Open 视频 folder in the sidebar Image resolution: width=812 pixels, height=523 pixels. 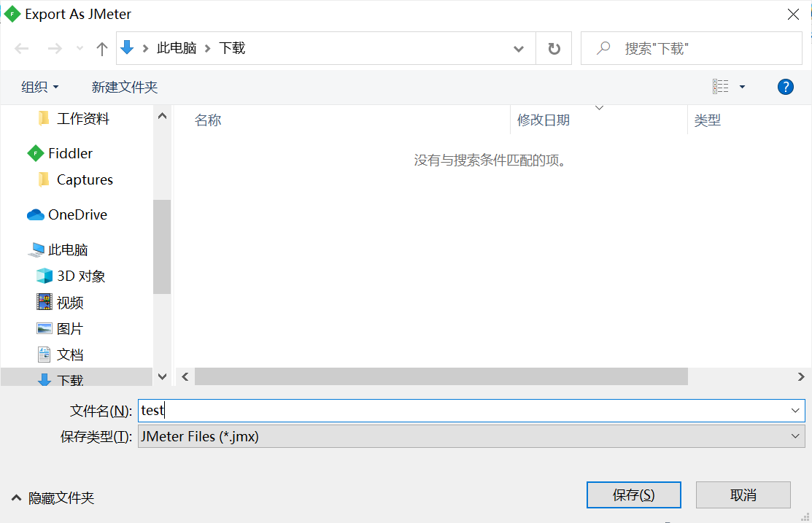[70, 303]
